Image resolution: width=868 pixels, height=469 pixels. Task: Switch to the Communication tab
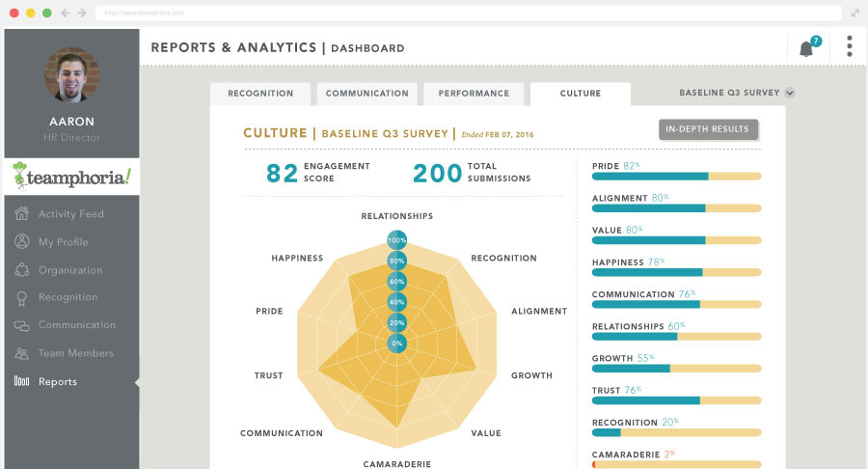click(367, 94)
